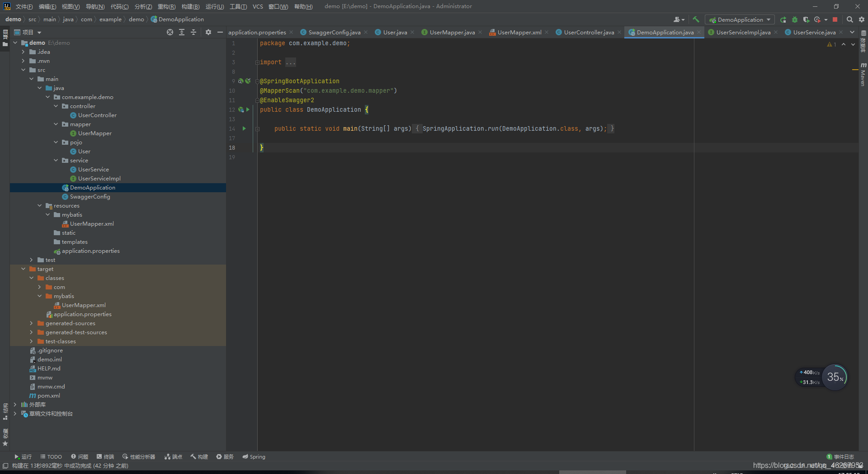
Task: Open Search Everywhere magnifier icon
Action: coord(849,19)
